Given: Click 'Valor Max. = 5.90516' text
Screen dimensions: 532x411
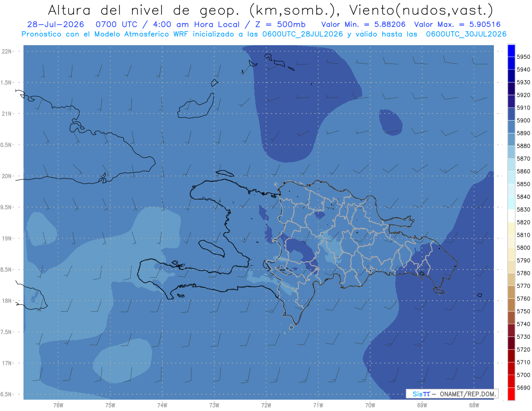Looking at the screenshot, I should [457, 24].
